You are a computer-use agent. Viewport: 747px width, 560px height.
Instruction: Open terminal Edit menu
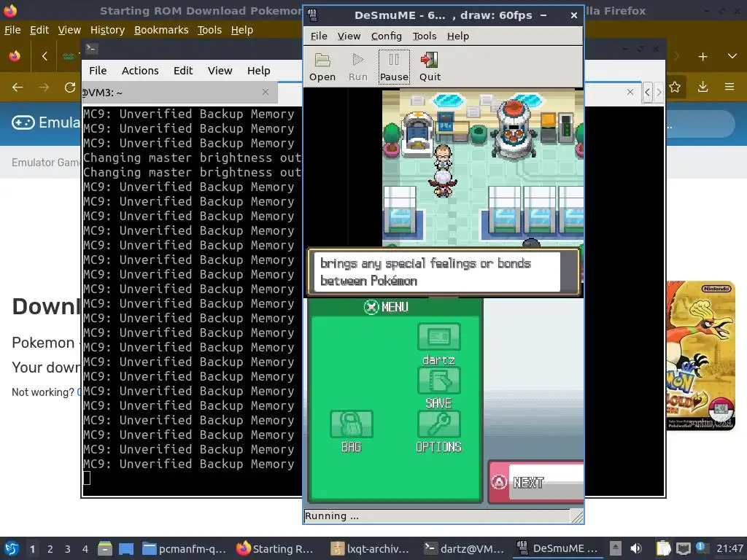[183, 71]
